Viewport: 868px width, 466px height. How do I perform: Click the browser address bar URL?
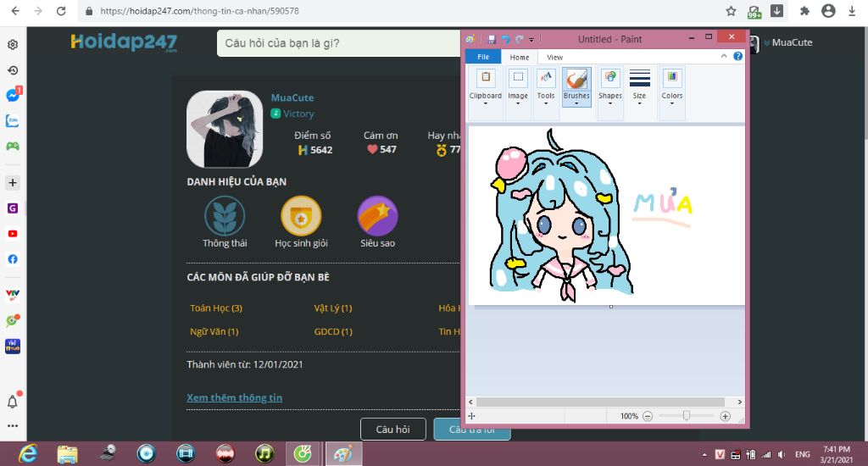(199, 11)
